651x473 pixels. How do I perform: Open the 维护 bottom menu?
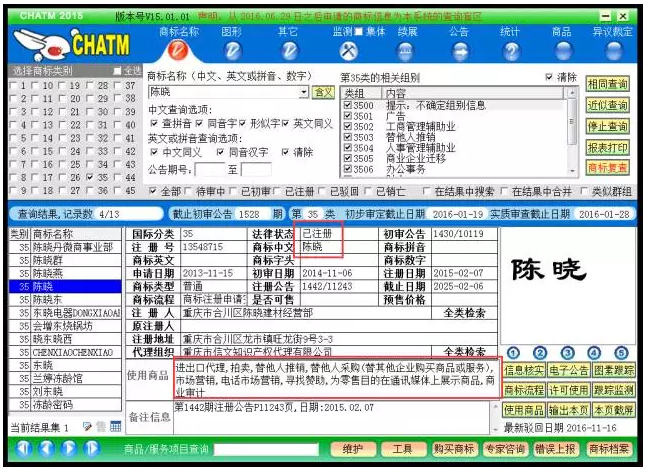click(x=353, y=449)
